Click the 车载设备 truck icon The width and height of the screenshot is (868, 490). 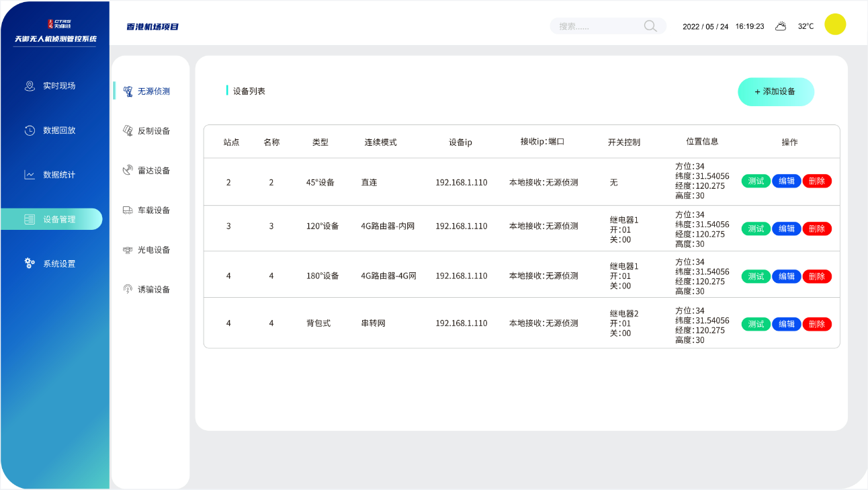click(x=128, y=210)
